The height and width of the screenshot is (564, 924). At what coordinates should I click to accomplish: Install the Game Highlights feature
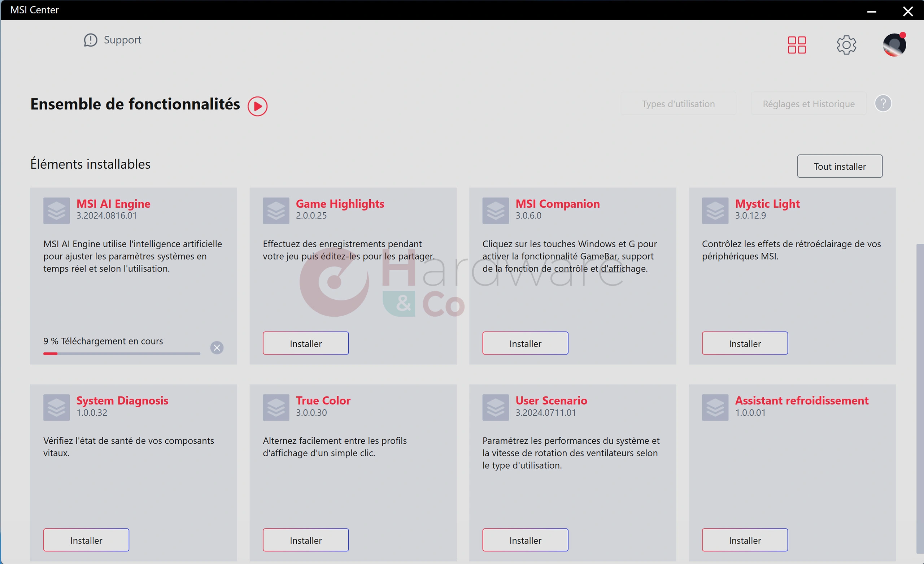[x=306, y=343]
